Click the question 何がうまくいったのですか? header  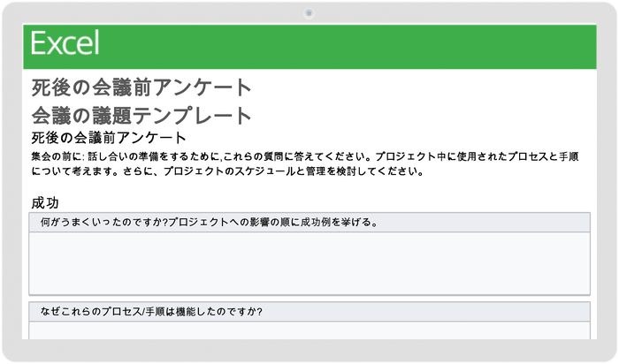pos(309,223)
